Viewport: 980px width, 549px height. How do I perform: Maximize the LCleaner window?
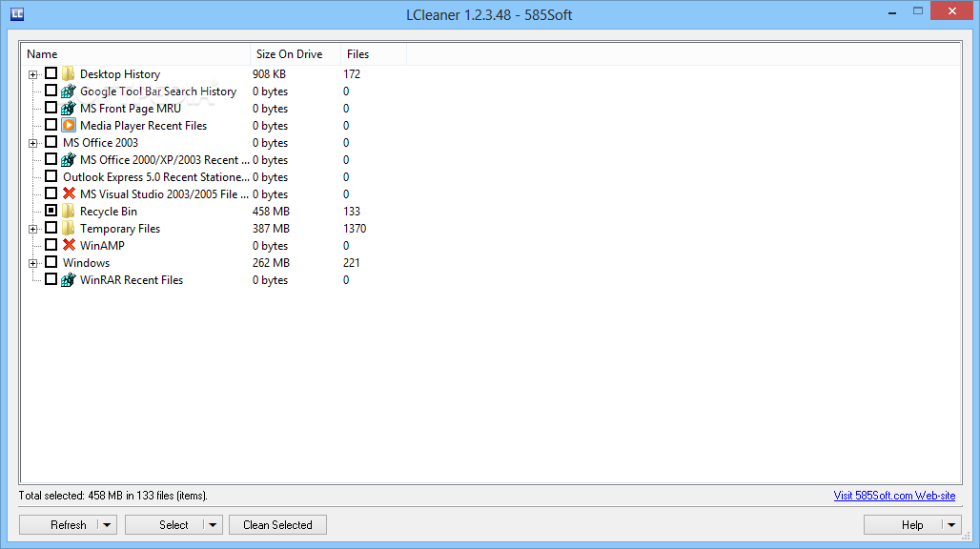(917, 11)
